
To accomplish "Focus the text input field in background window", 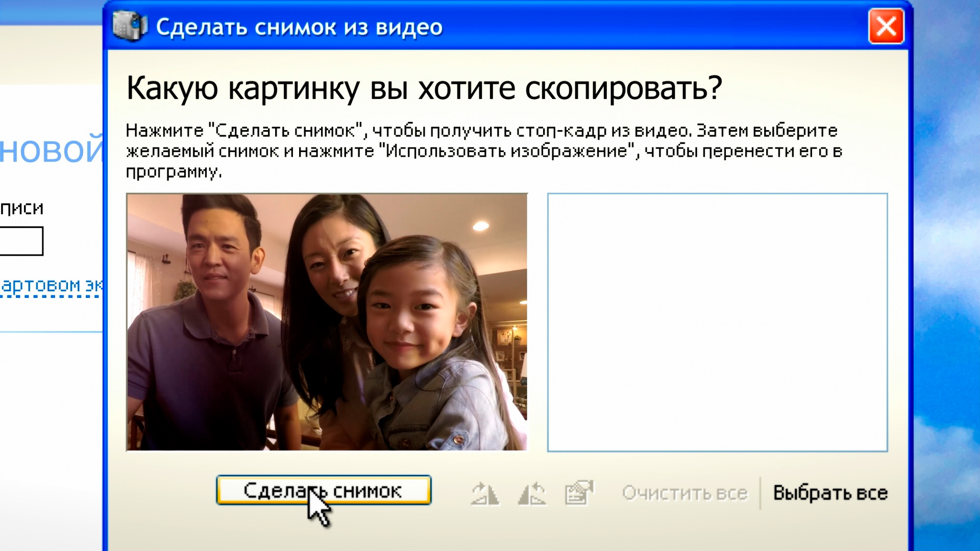I will 20,241.
